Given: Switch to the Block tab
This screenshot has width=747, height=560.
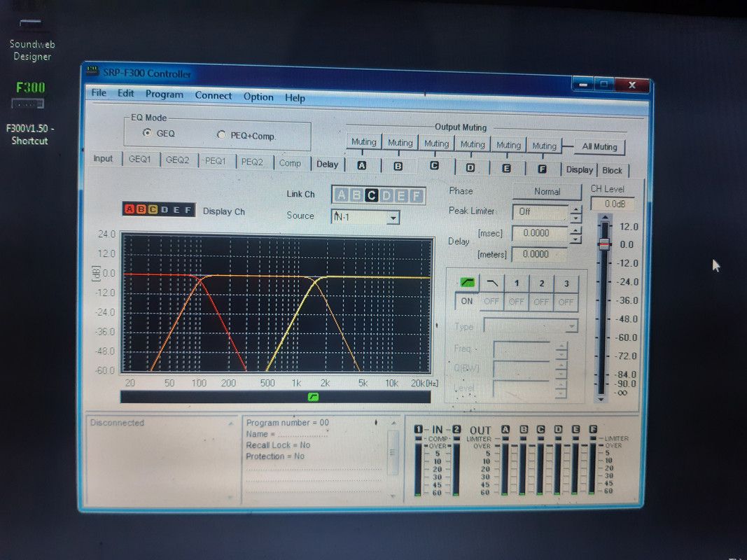Looking at the screenshot, I should tap(612, 171).
